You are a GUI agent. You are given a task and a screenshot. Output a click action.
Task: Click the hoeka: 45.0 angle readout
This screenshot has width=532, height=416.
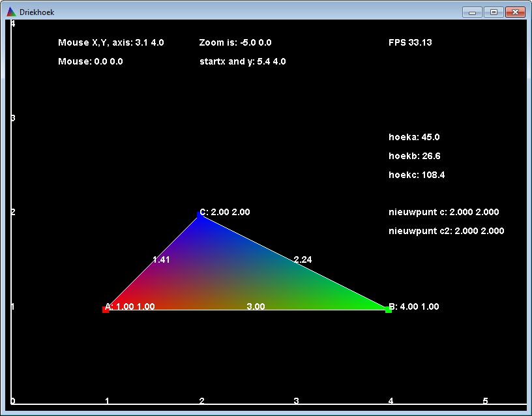414,138
